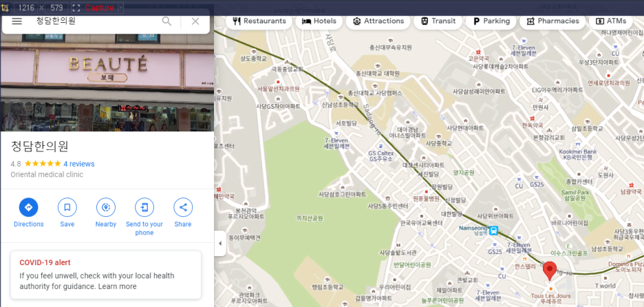This screenshot has height=307, width=644.
Task: Select the Hotels category chip
Action: (x=319, y=21)
